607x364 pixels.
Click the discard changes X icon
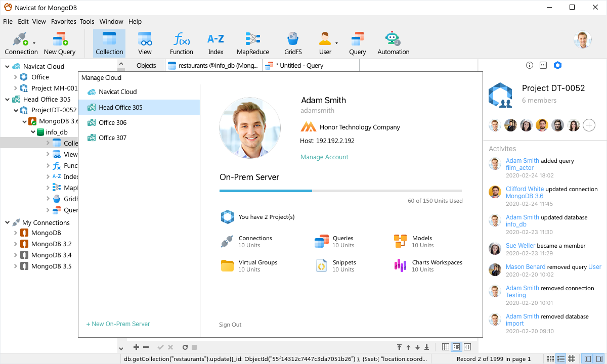click(170, 347)
